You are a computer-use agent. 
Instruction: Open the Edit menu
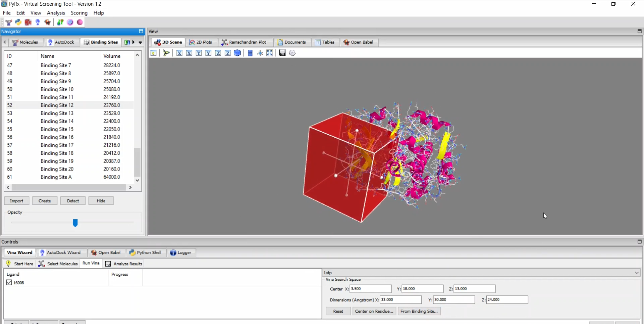click(20, 13)
